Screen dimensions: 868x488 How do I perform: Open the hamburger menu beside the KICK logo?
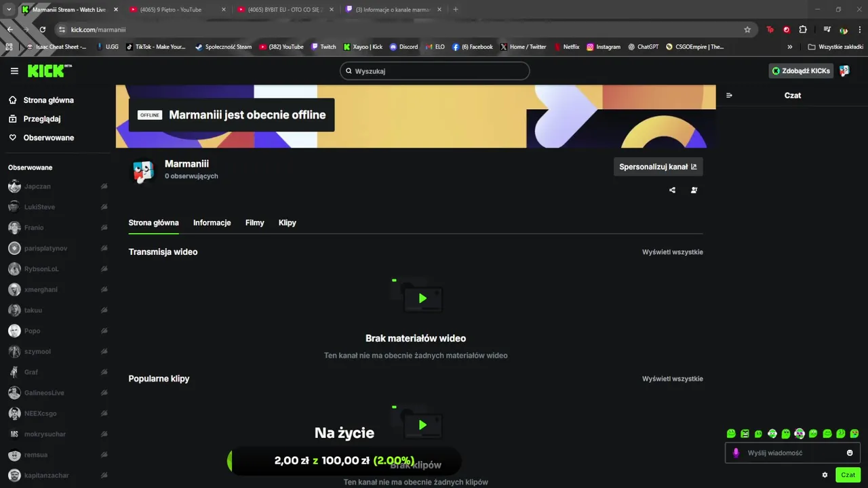click(14, 70)
